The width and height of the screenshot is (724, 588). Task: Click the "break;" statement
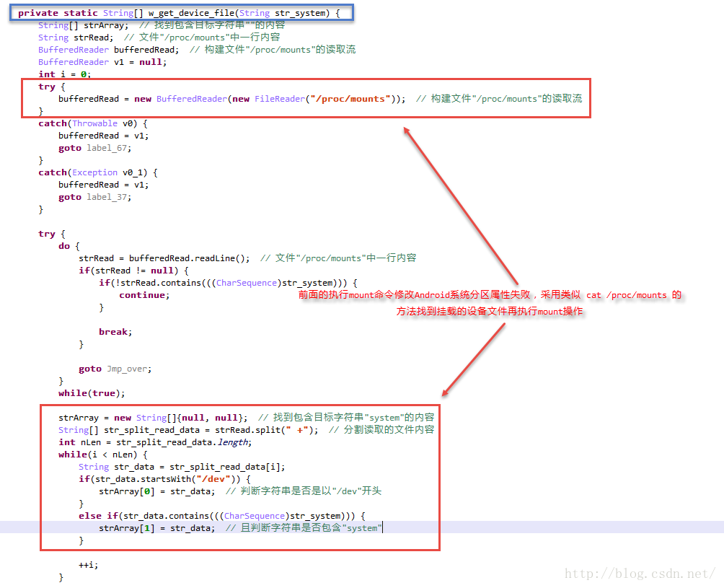(x=115, y=332)
